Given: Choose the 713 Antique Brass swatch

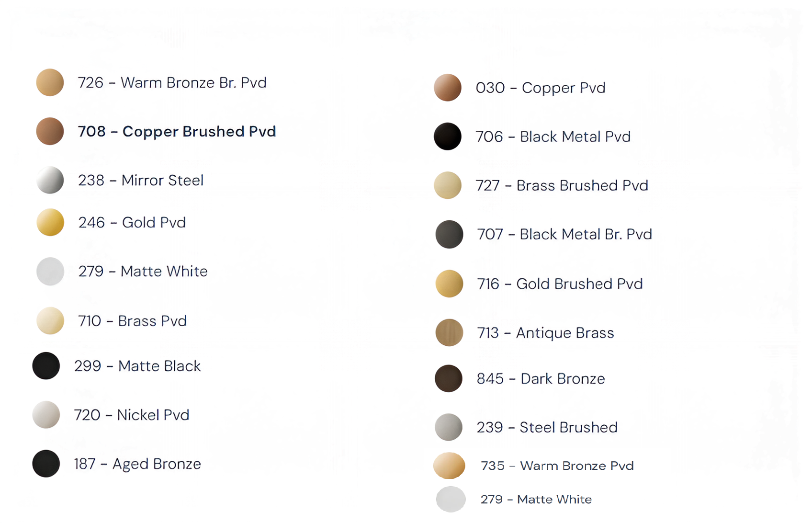Looking at the screenshot, I should pyautogui.click(x=449, y=332).
